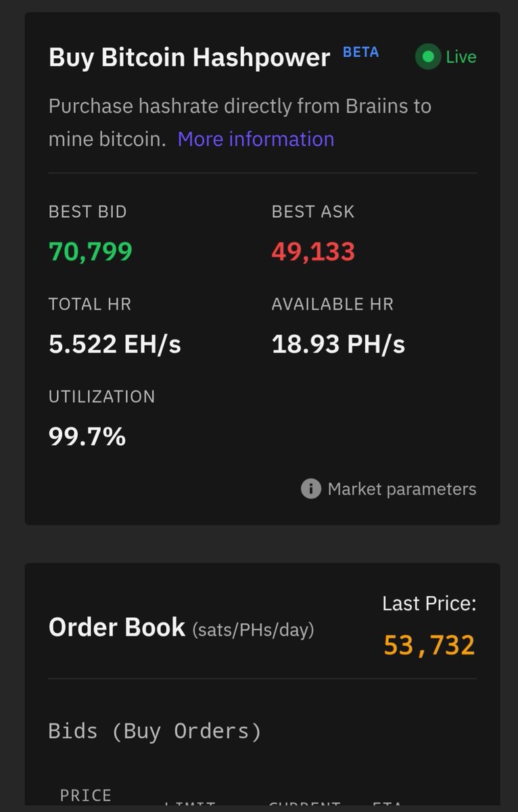Click the last price value 53,732

[429, 645]
